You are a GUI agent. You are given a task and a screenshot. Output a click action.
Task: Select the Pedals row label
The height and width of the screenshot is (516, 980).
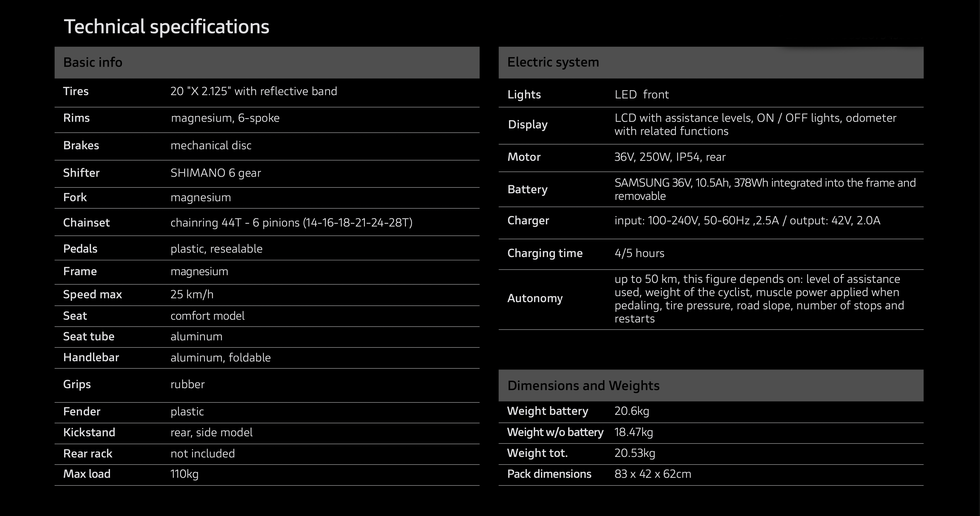[x=80, y=249]
